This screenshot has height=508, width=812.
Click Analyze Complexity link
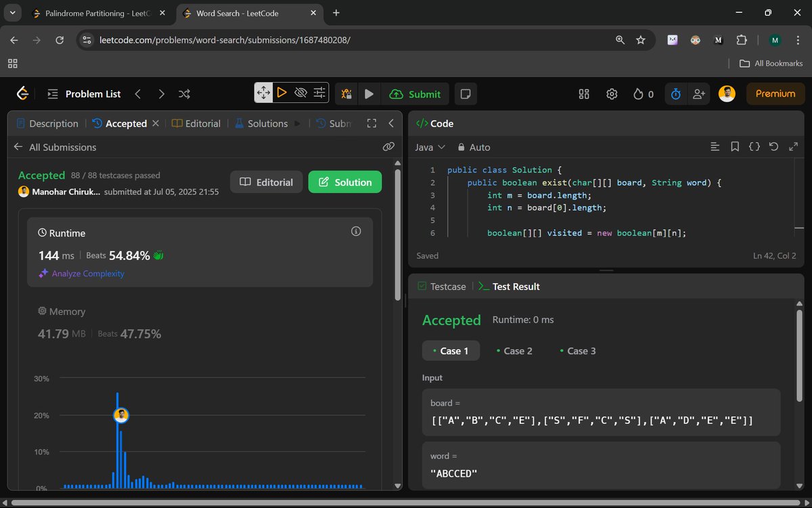tap(82, 274)
